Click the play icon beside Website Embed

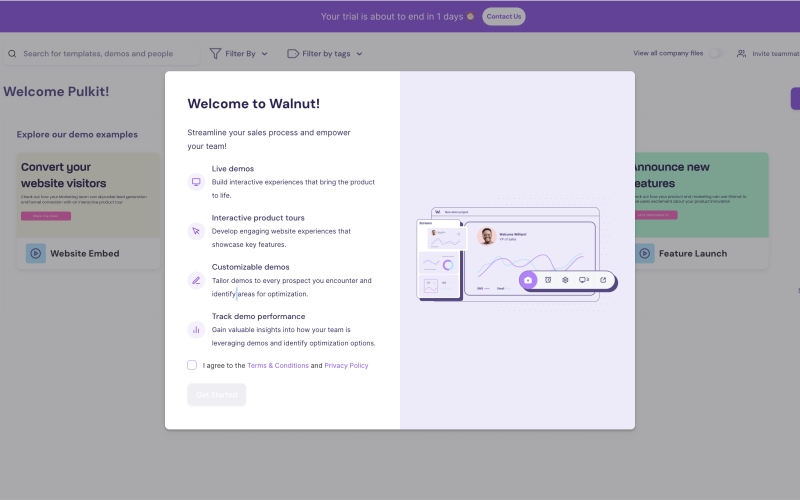pos(36,254)
